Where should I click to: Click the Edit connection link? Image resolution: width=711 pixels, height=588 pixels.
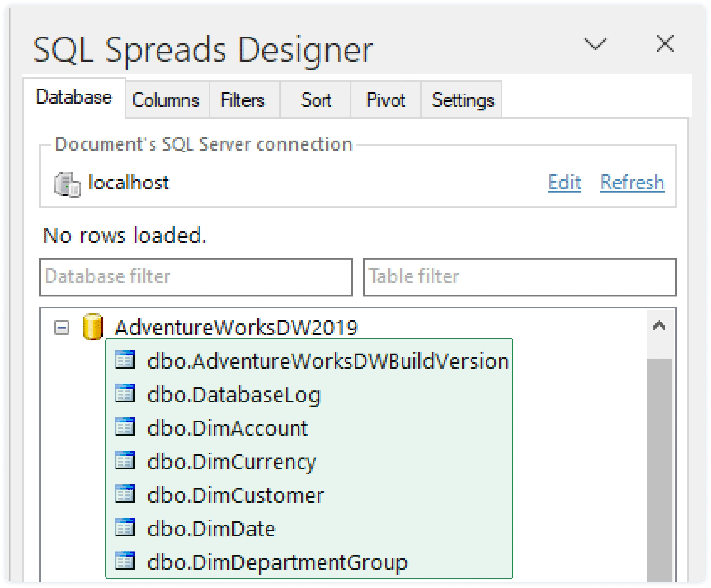(564, 182)
